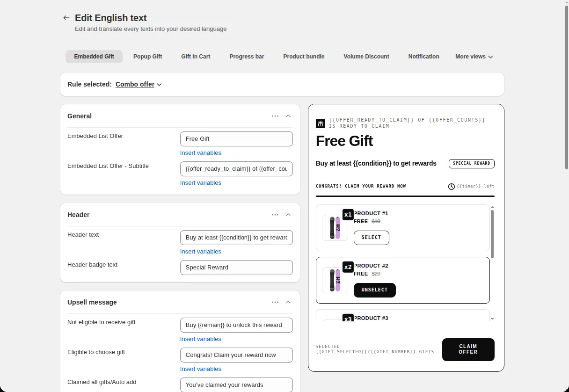Go to the Product bundle tab
This screenshot has width=569, height=392.
click(304, 57)
